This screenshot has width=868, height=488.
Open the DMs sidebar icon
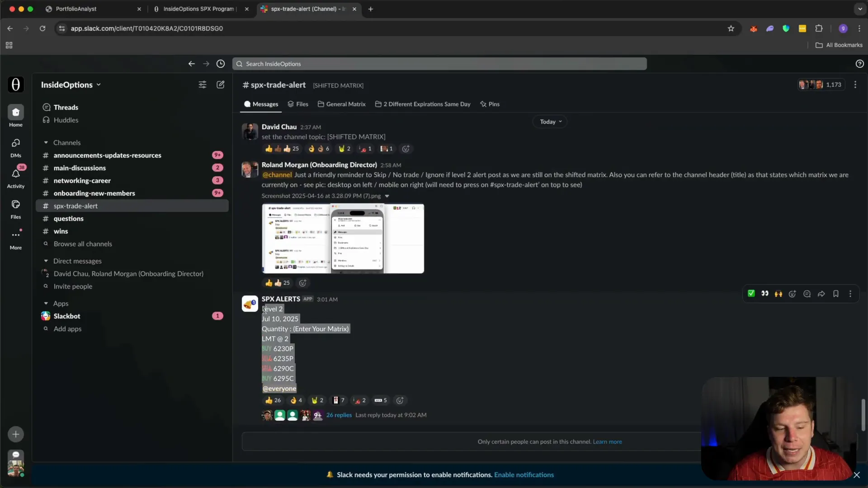[16, 143]
